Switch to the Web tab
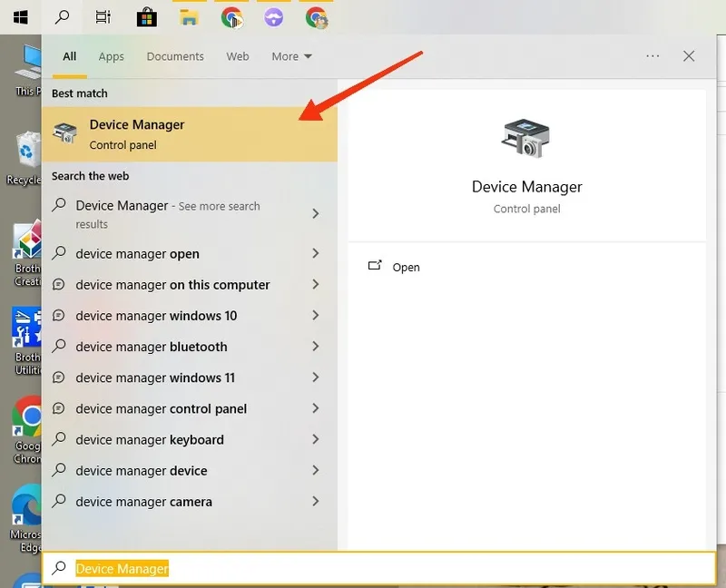Viewport: 726px width, 588px height. pyautogui.click(x=238, y=56)
